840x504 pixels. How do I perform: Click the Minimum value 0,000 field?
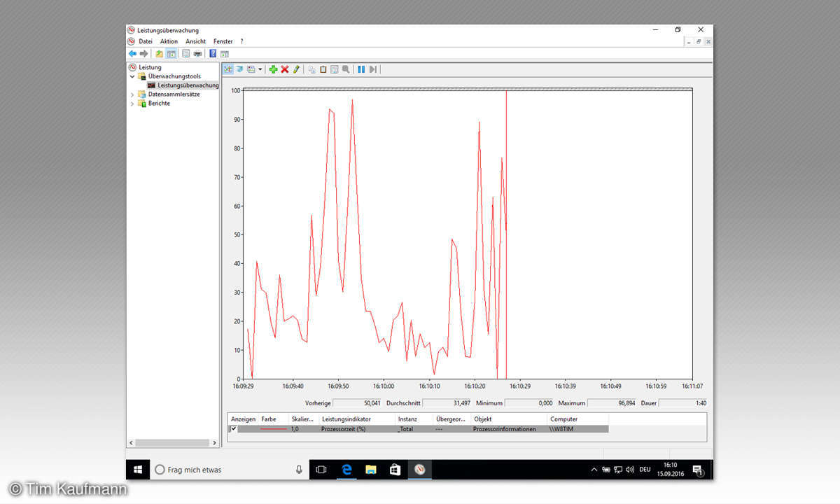529,403
